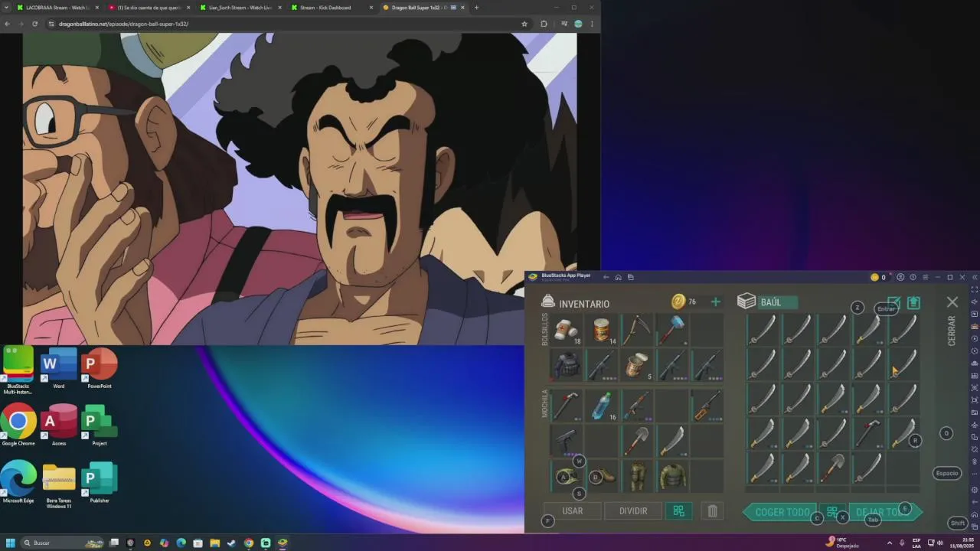Image resolution: width=980 pixels, height=551 pixels.
Task: Open a new Chrome tab
Action: pos(476,8)
